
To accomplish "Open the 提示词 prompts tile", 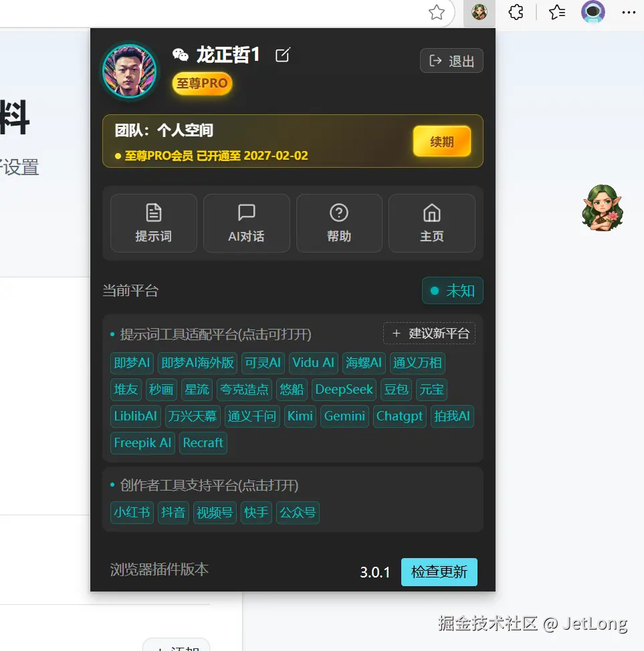I will coord(153,223).
